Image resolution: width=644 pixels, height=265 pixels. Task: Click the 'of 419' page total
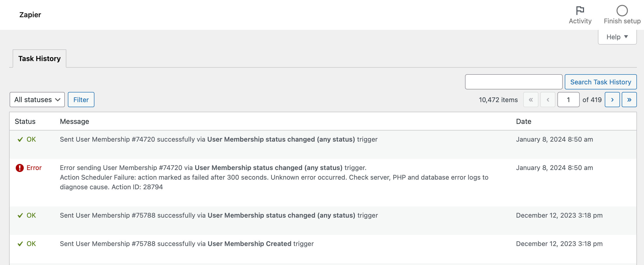pos(592,100)
